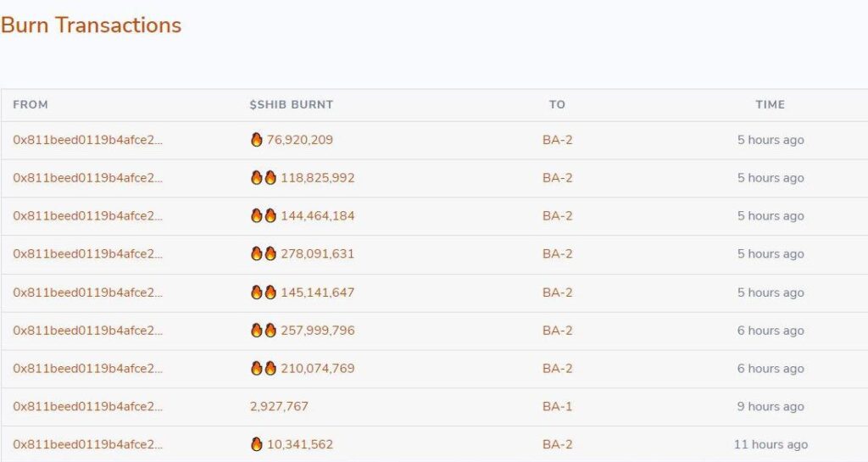Open the BA-2 link in the 257,999,796 row
Image resolution: width=868 pixels, height=462 pixels.
click(x=558, y=331)
